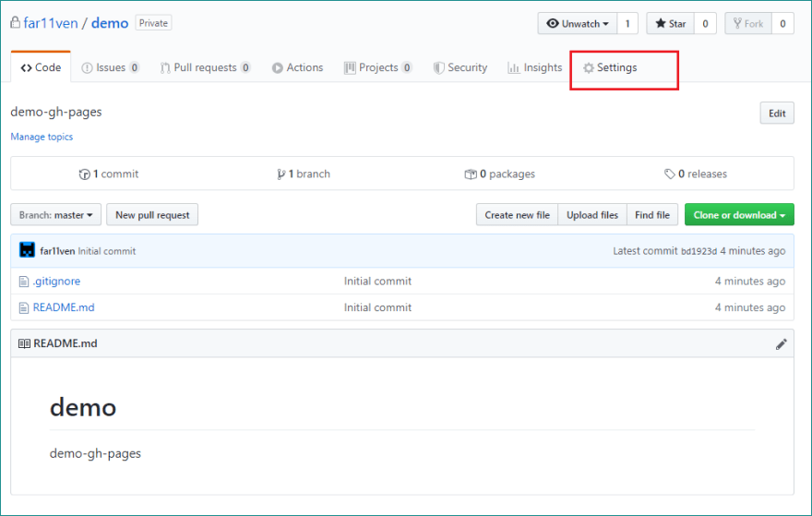Click Upload files button
The image size is (812, 516).
tap(591, 214)
